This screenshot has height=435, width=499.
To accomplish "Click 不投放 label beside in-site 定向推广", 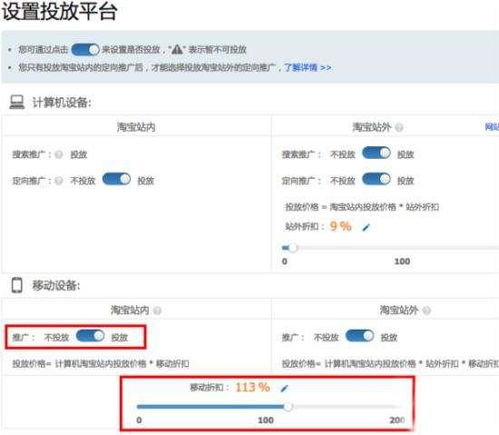I will [x=83, y=181].
